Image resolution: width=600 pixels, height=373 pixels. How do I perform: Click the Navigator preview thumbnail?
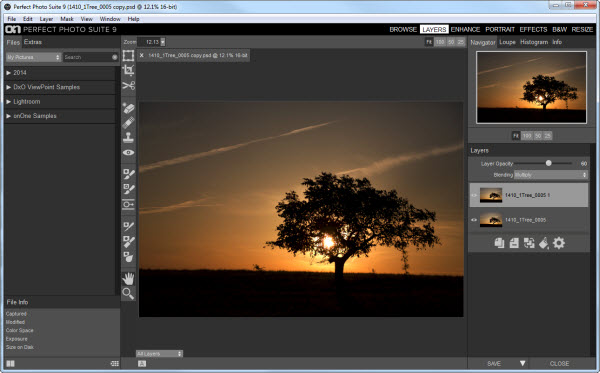(x=531, y=87)
